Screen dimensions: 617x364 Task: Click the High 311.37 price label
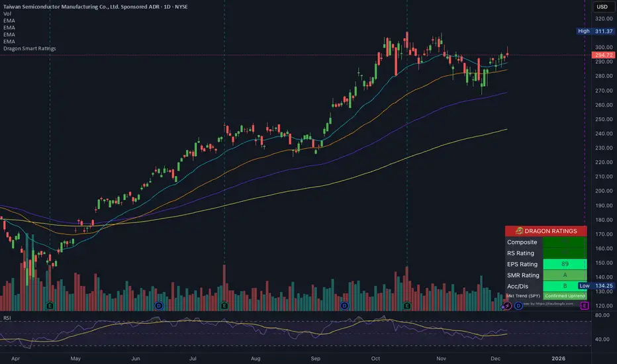click(x=595, y=31)
